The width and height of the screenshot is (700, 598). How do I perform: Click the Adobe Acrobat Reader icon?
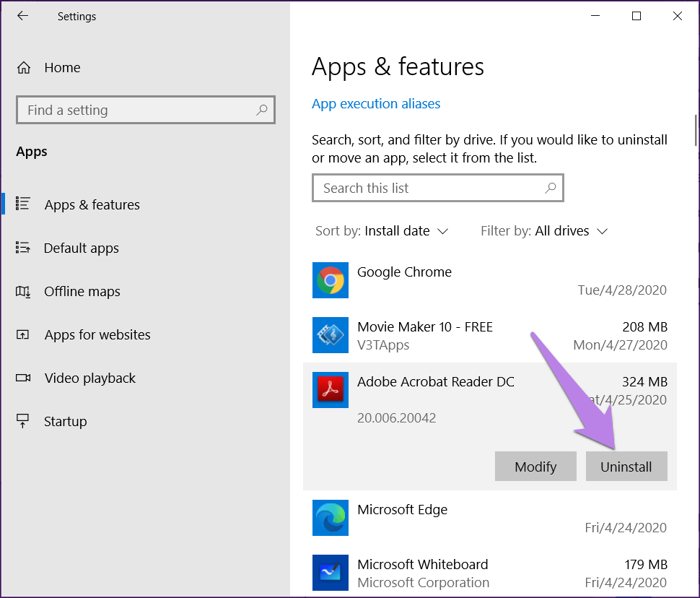coord(331,390)
